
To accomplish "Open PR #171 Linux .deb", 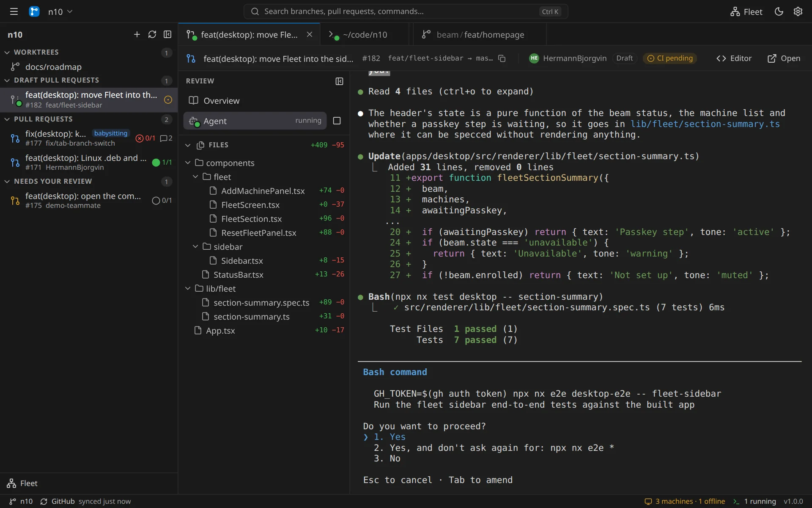I will point(89,162).
